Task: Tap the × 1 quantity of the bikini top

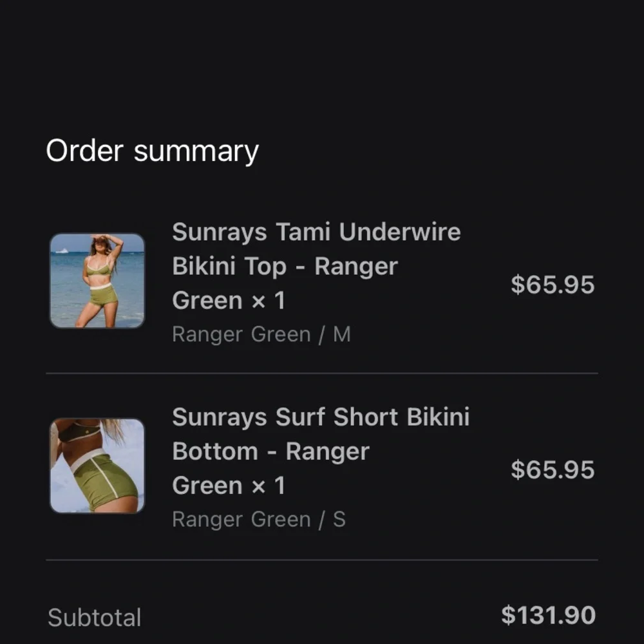Action: tap(268, 301)
